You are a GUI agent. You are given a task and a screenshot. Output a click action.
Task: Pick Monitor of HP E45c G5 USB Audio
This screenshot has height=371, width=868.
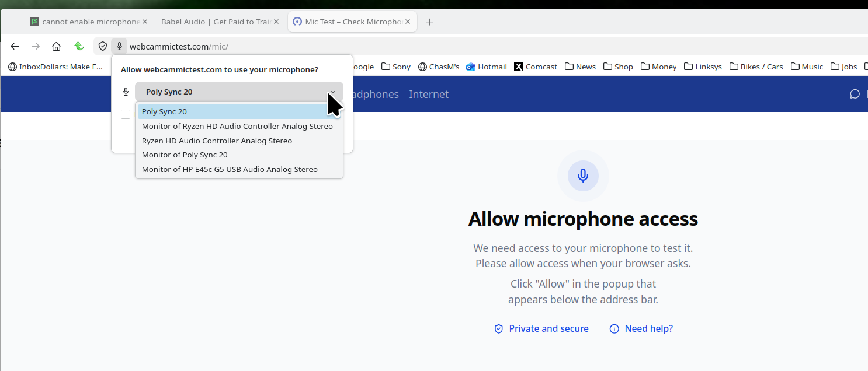coord(239,169)
